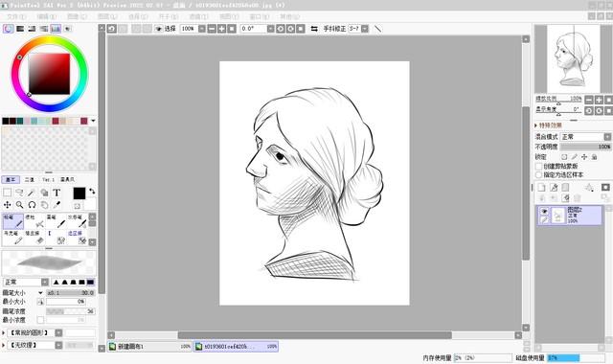613x364 pixels.
Task: Reset rotation using toolbar square button
Action: (301, 29)
